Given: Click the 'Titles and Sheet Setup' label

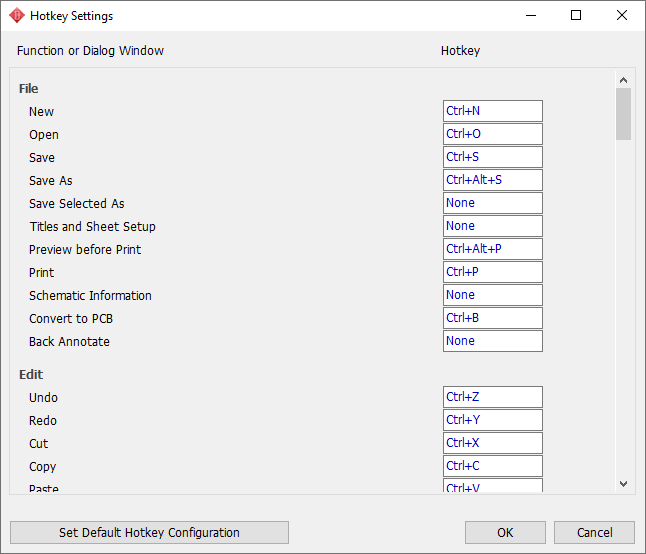Looking at the screenshot, I should click(x=92, y=227).
